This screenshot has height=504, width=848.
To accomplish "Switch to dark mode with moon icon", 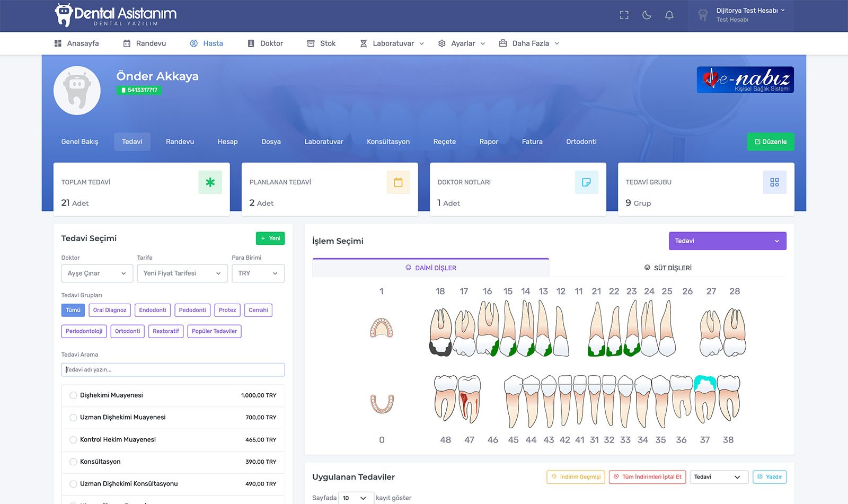I will 647,15.
